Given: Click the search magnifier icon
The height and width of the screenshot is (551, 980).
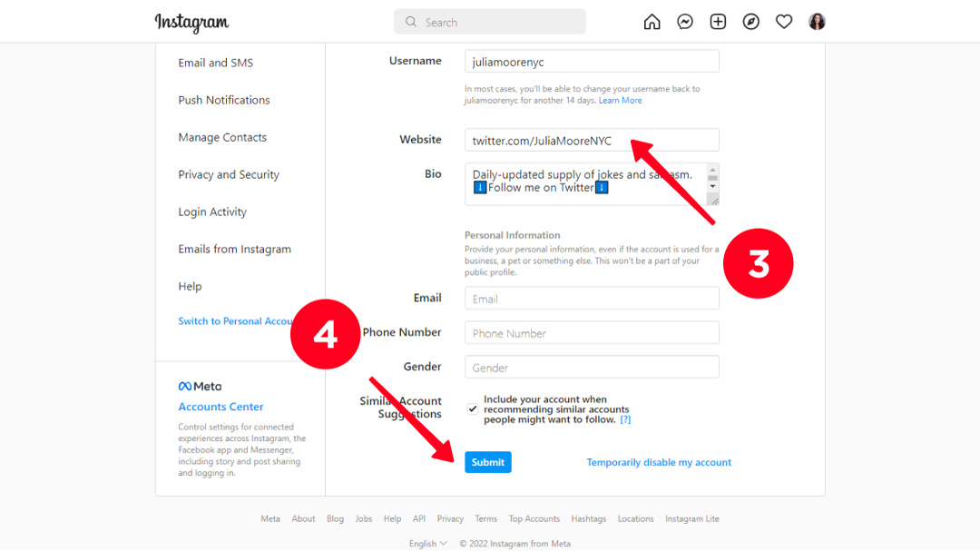Looking at the screenshot, I should pos(411,22).
